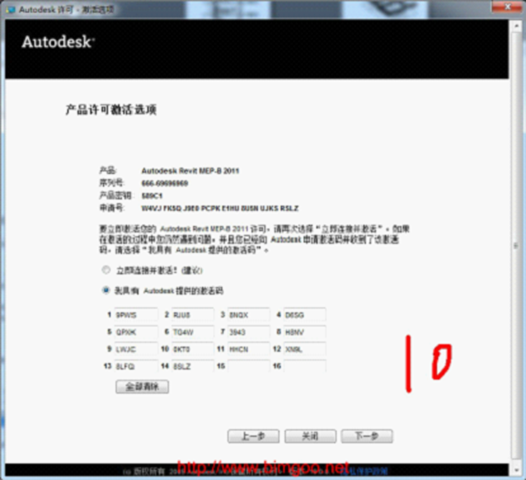Click activation code field number 13
The image size is (526, 480).
[136, 366]
